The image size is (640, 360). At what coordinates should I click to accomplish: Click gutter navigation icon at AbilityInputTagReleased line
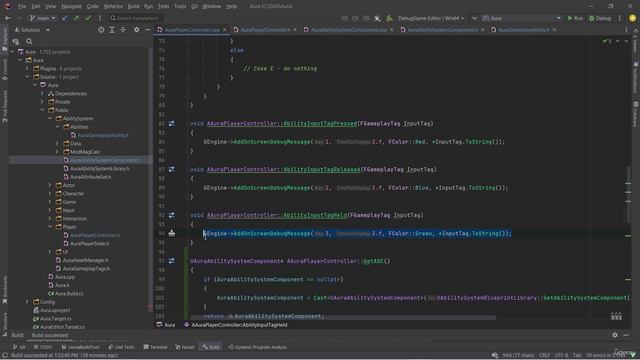(x=171, y=169)
